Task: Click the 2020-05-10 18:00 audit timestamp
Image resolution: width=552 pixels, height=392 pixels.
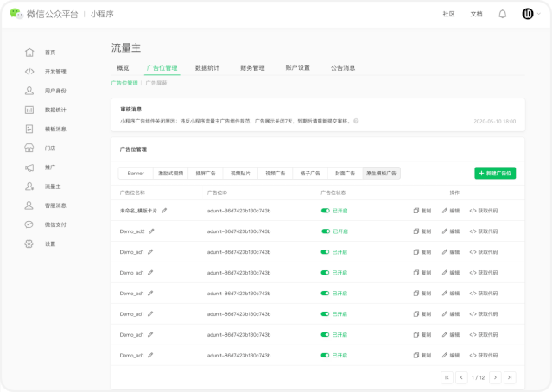Action: tap(495, 122)
